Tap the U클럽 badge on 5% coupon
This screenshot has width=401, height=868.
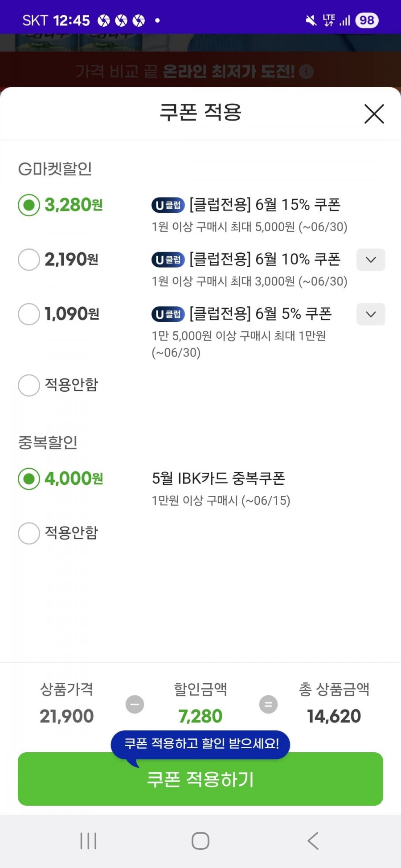click(x=168, y=314)
